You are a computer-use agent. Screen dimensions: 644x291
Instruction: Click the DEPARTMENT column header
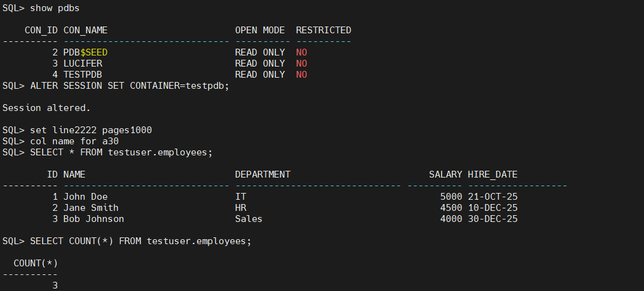[262, 174]
